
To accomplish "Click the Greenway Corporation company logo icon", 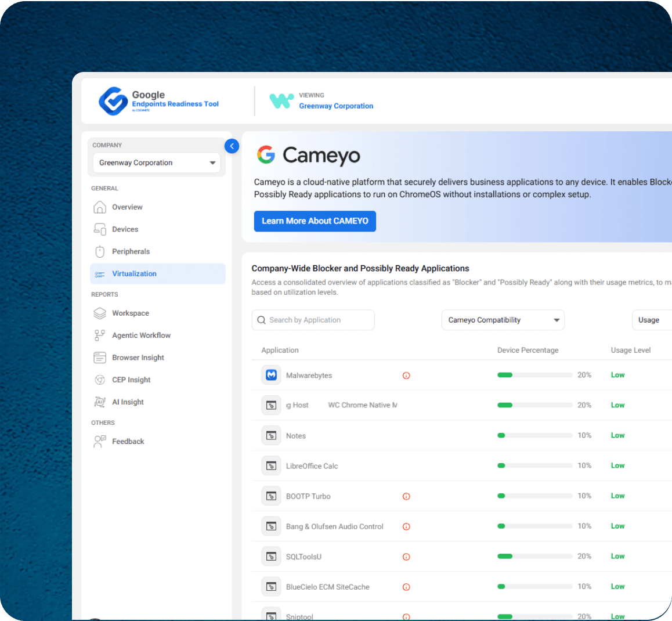I will tap(281, 101).
